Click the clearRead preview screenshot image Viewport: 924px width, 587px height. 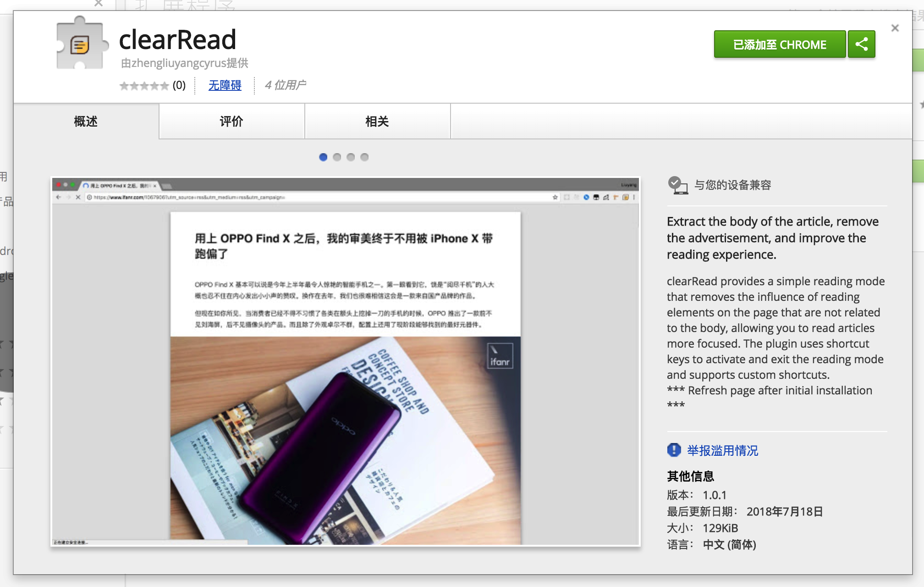click(x=345, y=361)
